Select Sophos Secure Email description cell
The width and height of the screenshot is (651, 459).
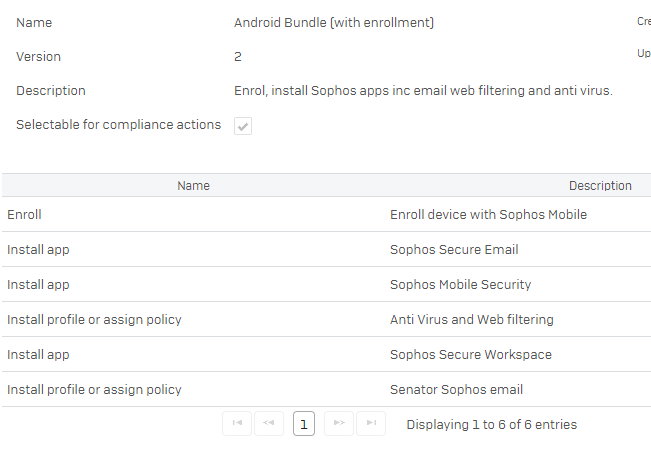454,249
